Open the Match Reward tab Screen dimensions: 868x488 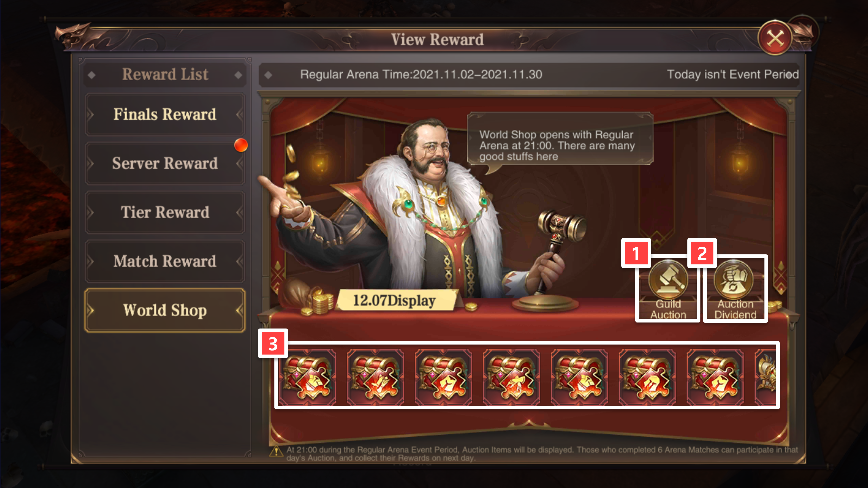click(165, 261)
